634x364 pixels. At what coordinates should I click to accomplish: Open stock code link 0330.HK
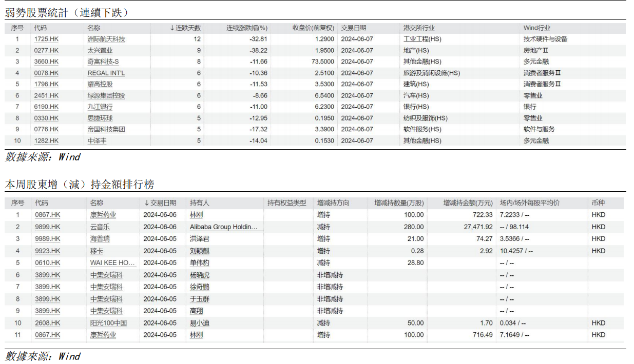46,118
